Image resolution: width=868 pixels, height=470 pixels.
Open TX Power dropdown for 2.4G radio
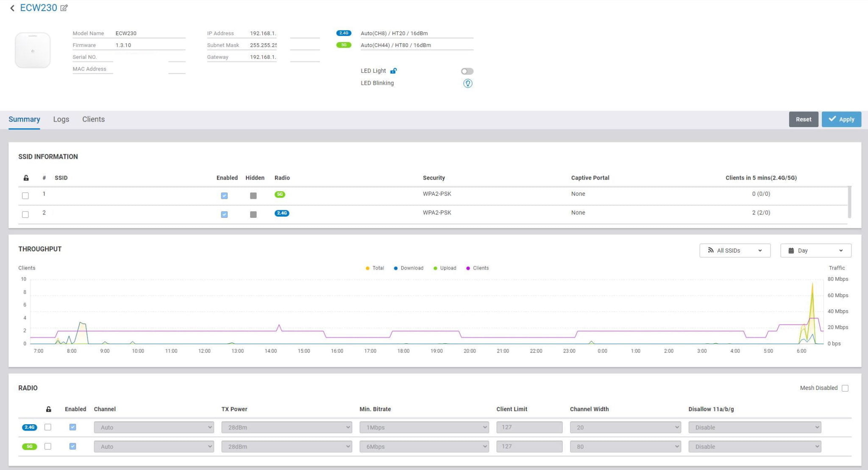(x=287, y=427)
